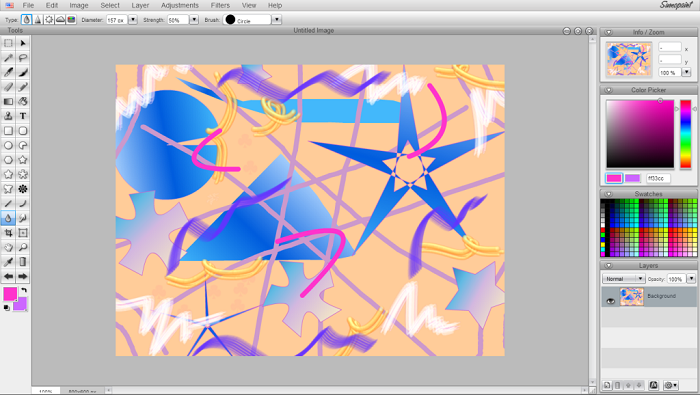
Task: Open the Adjustments menu
Action: click(x=180, y=5)
